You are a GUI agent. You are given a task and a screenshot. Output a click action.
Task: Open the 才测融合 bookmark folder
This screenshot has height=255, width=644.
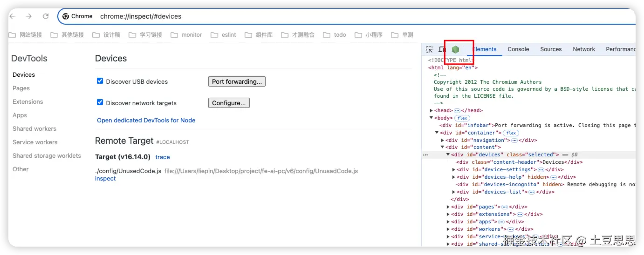pyautogui.click(x=298, y=35)
